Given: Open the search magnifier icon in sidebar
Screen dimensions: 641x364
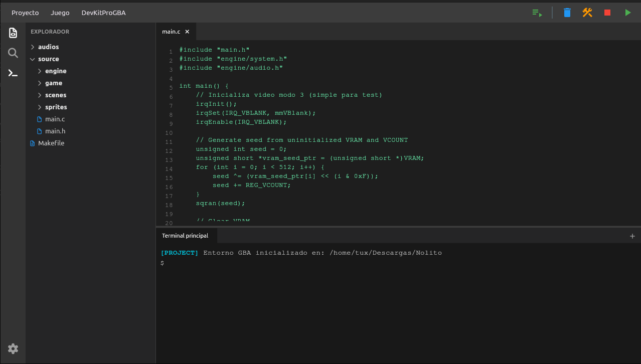Looking at the screenshot, I should 13,53.
